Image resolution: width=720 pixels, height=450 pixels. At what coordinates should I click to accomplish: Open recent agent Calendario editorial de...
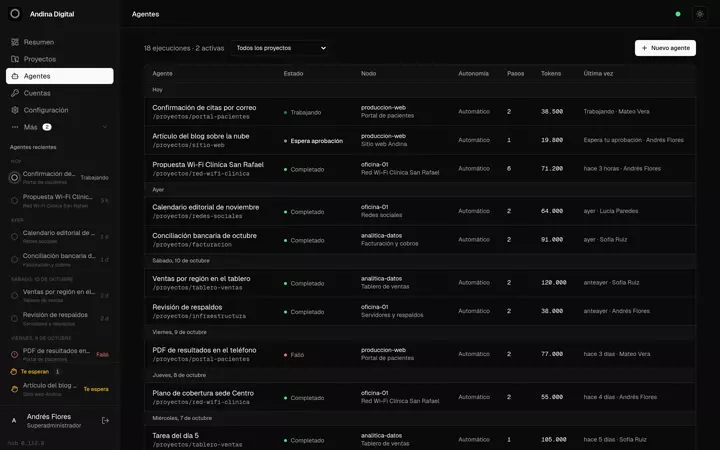[60, 236]
